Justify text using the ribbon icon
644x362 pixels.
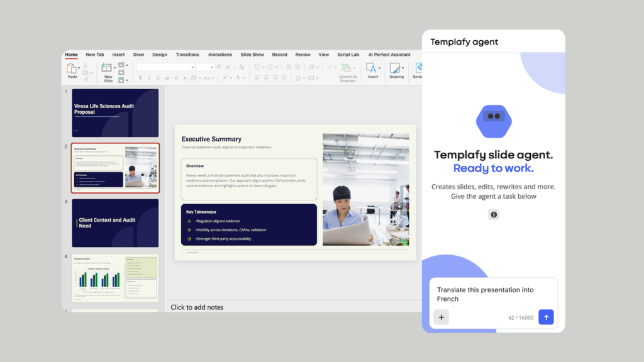pos(284,77)
